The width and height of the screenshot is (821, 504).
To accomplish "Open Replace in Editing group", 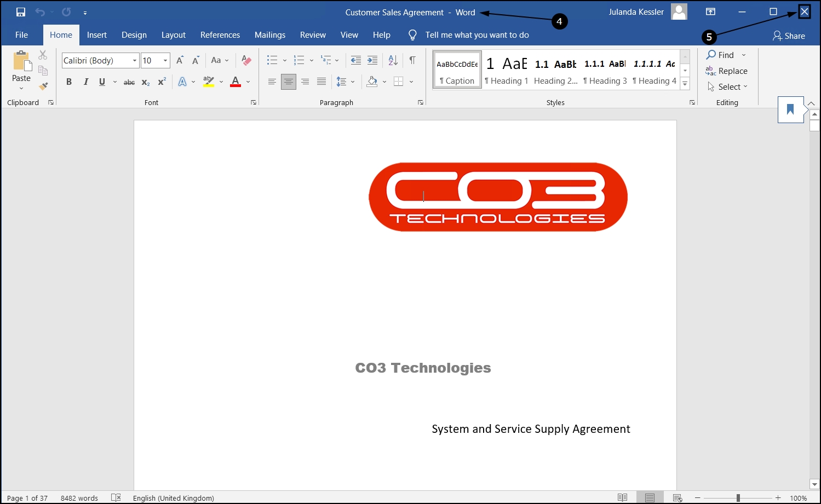I will 727,71.
